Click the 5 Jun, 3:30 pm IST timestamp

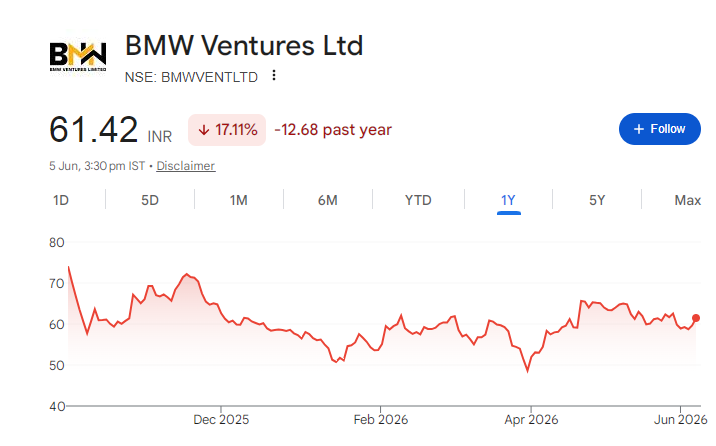[97, 166]
